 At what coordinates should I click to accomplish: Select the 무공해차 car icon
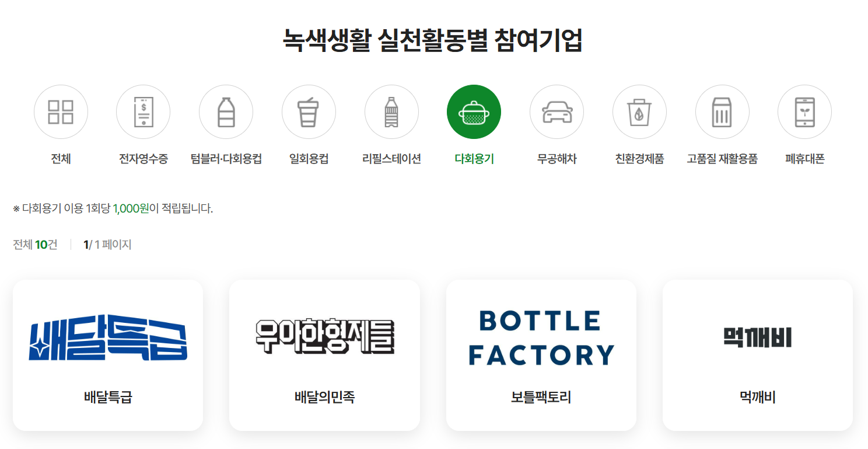pos(556,112)
